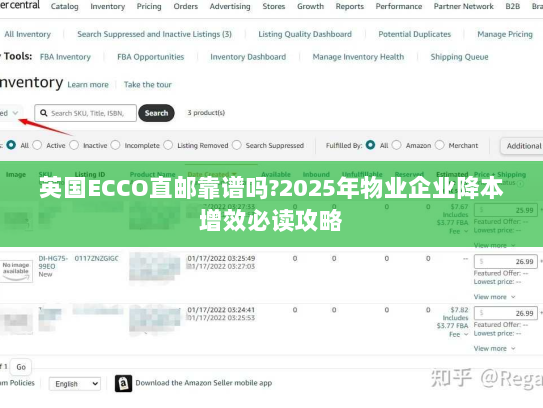The image size is (543, 408).
Task: Open the Performance menu
Action: point(399,7)
